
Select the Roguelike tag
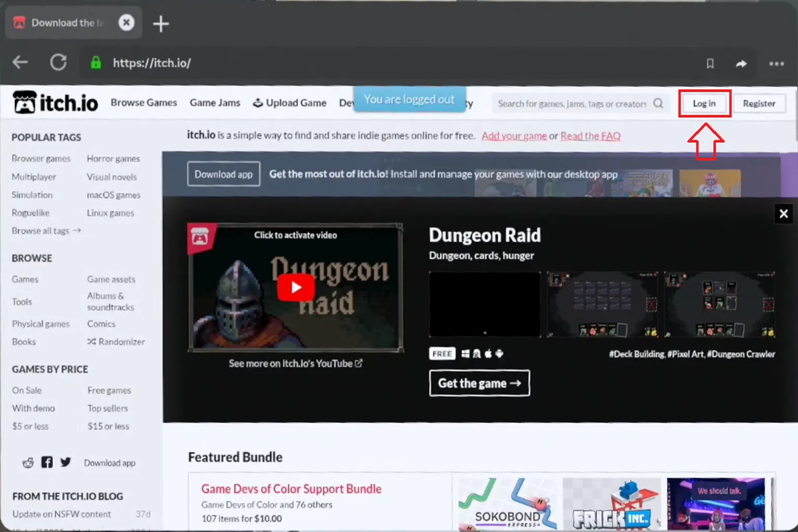(x=31, y=212)
